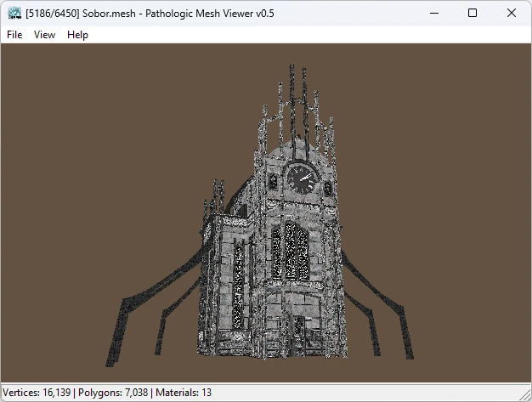The height and width of the screenshot is (402, 532).
Task: Click the resize grip in status bar corner
Action: coord(526,395)
